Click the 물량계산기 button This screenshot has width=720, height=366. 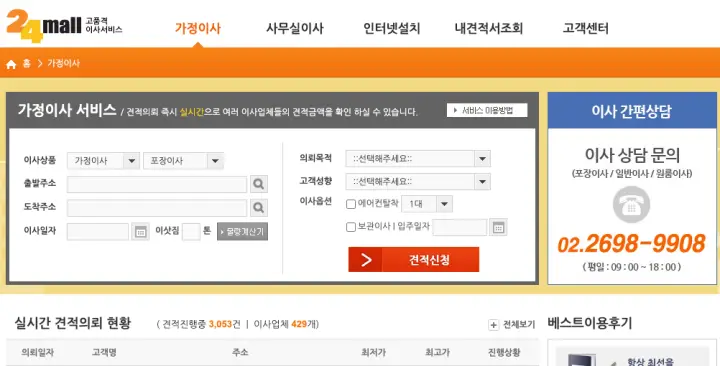tap(242, 232)
